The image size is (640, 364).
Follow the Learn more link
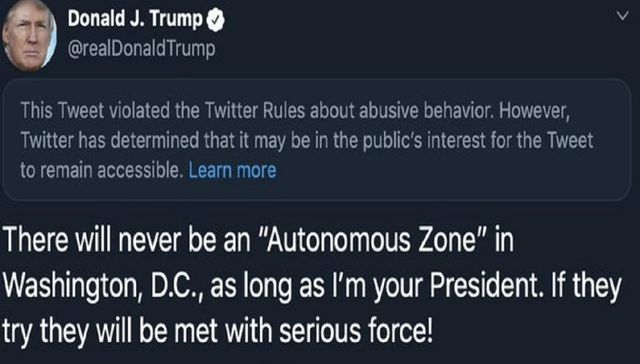click(x=232, y=171)
